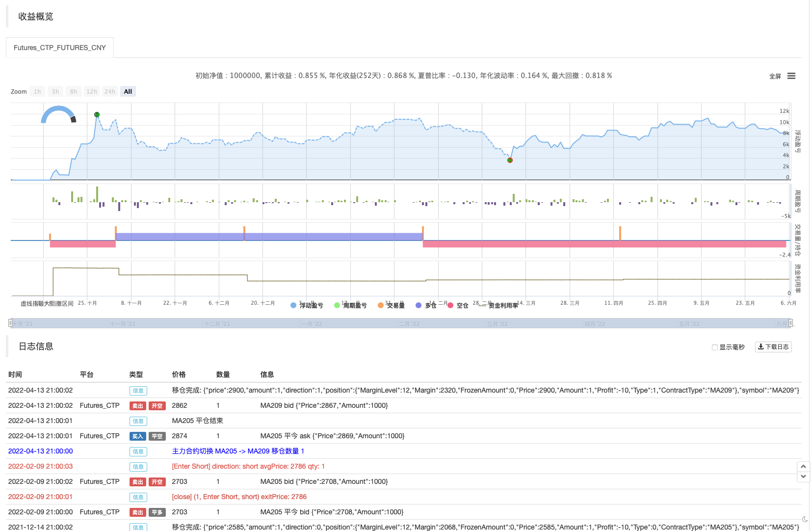812x531 pixels.
Task: Toggle 资金利用率 series in legend
Action: click(x=498, y=305)
